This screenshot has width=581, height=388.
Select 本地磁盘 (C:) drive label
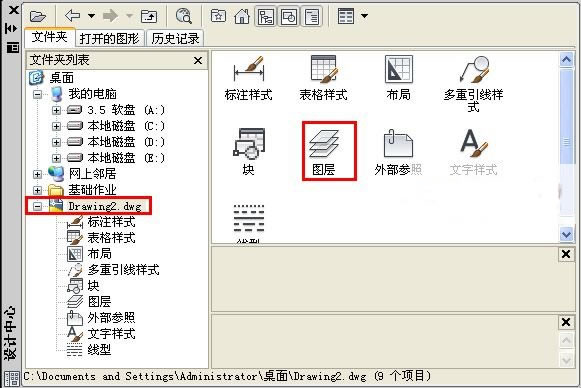point(126,126)
